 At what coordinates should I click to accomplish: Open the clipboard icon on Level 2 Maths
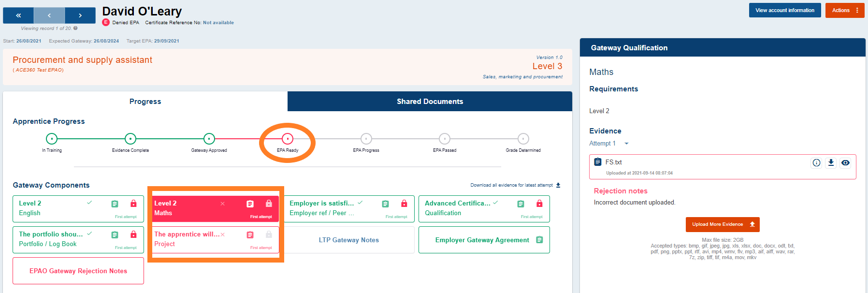point(250,204)
